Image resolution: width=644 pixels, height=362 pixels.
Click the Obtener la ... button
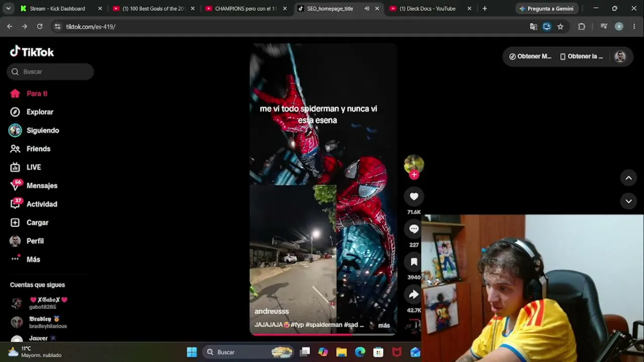(582, 56)
